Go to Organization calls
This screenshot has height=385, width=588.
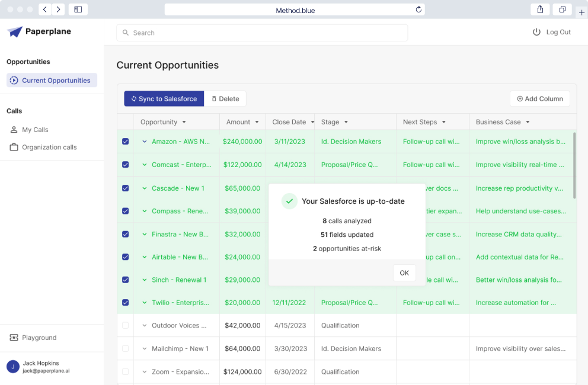(x=49, y=147)
